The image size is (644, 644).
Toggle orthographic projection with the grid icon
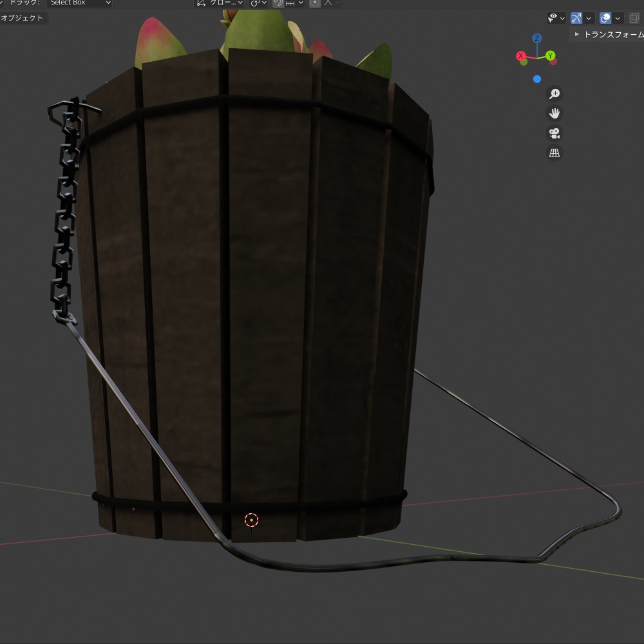(554, 153)
